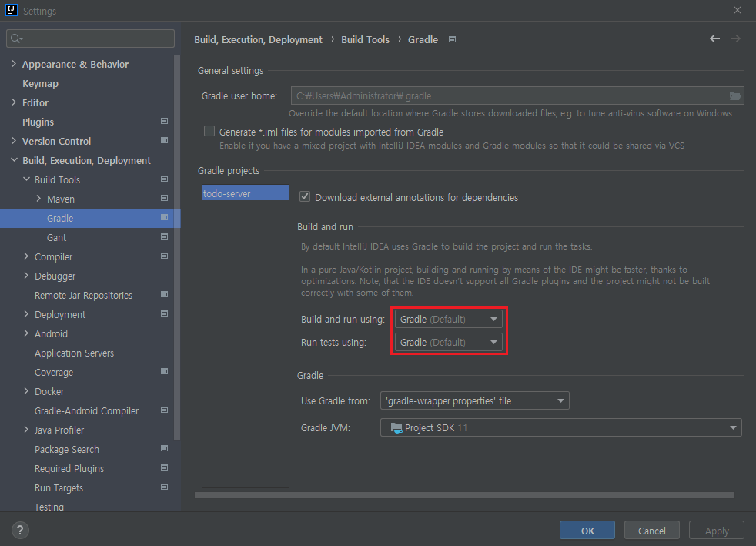The height and width of the screenshot is (546, 756).
Task: Select Keymap in settings tree
Action: click(41, 83)
